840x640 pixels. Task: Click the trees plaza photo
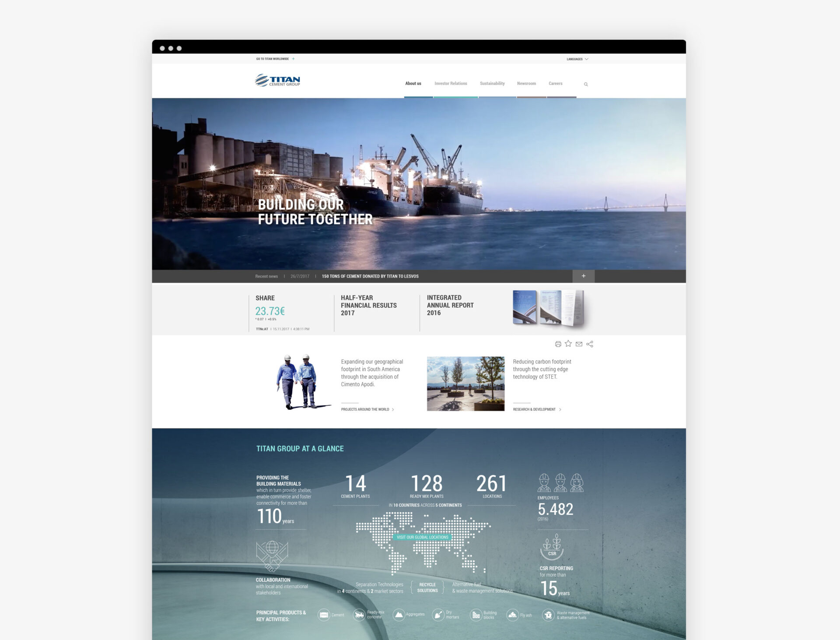click(x=465, y=383)
